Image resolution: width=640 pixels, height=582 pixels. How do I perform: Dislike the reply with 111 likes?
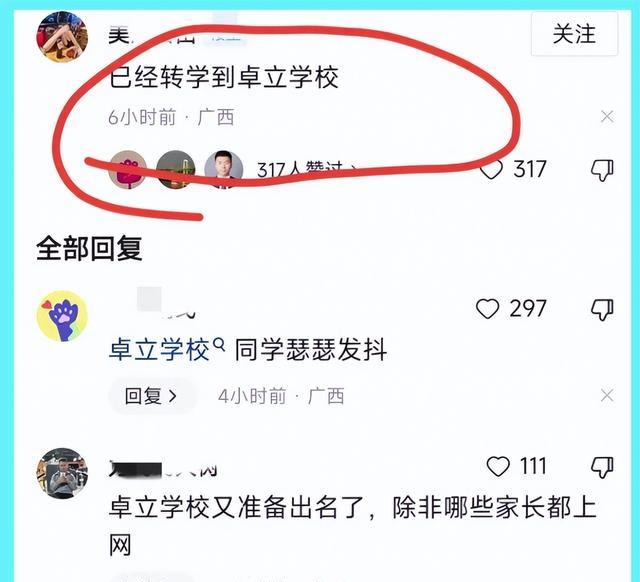click(x=602, y=467)
